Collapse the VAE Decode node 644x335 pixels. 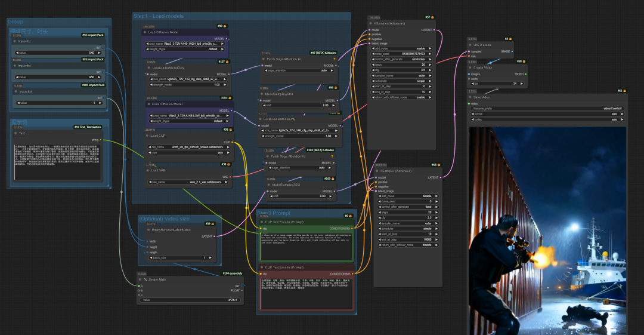pyautogui.click(x=470, y=45)
